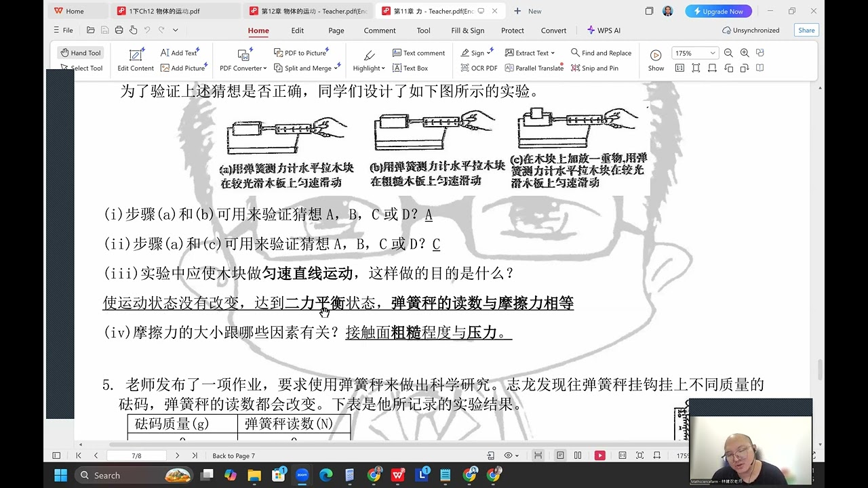Open the Comment ribbon tab
The width and height of the screenshot is (868, 488).
[380, 30]
